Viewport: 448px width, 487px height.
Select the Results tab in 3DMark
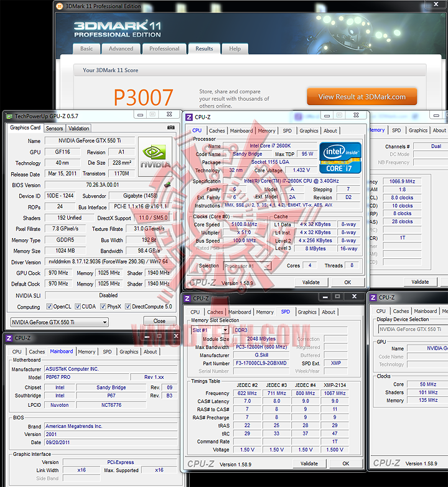coord(204,49)
